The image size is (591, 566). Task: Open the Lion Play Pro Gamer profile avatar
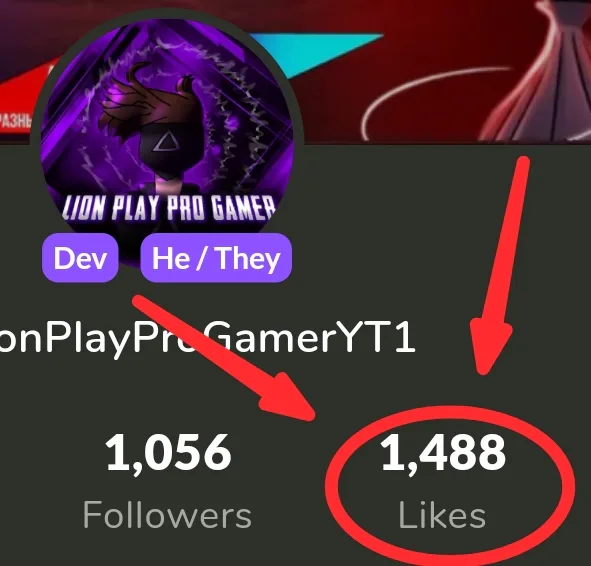167,139
